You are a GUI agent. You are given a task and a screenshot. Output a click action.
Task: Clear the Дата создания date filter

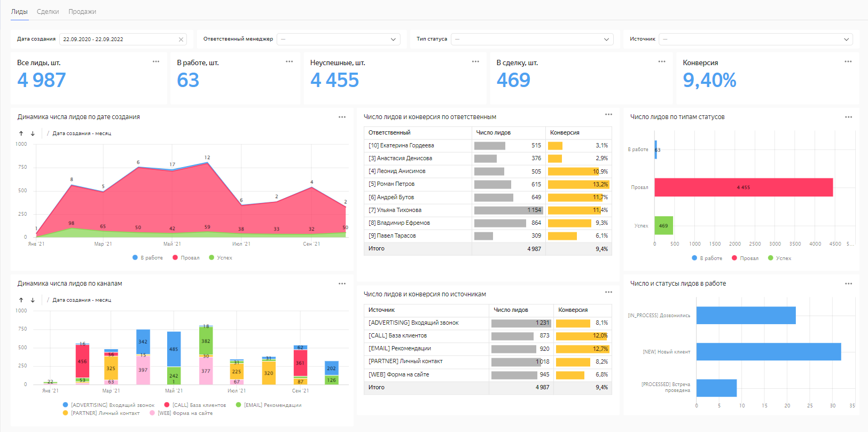[181, 40]
